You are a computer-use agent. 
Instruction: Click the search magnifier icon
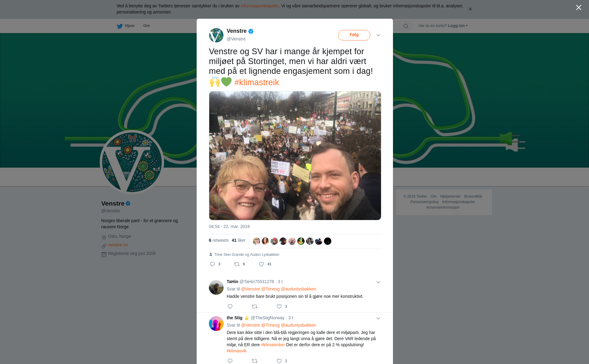pyautogui.click(x=406, y=26)
